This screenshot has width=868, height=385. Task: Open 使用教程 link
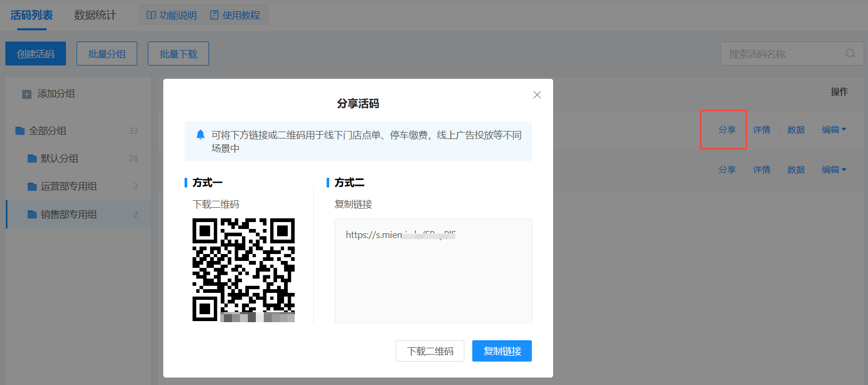pos(241,15)
